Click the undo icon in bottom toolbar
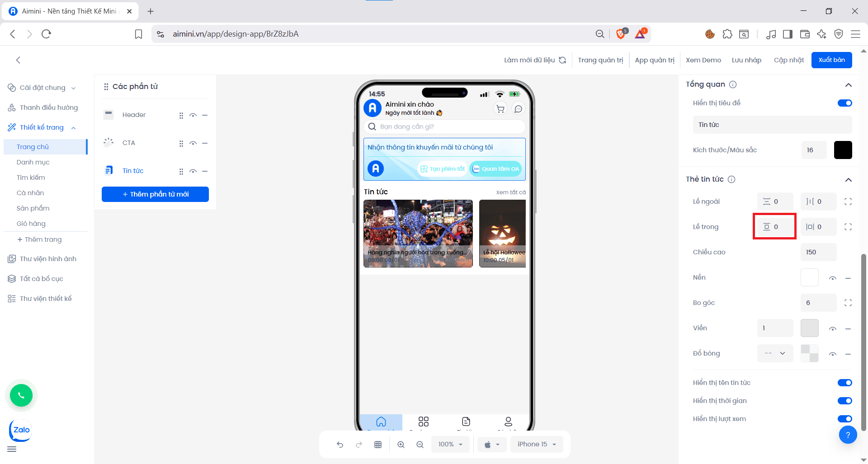Viewport: 868px width, 464px height. (340, 444)
